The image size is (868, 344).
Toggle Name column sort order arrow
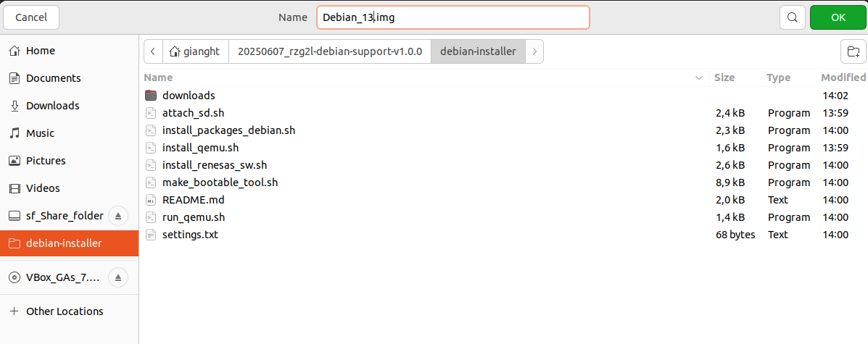click(x=699, y=78)
